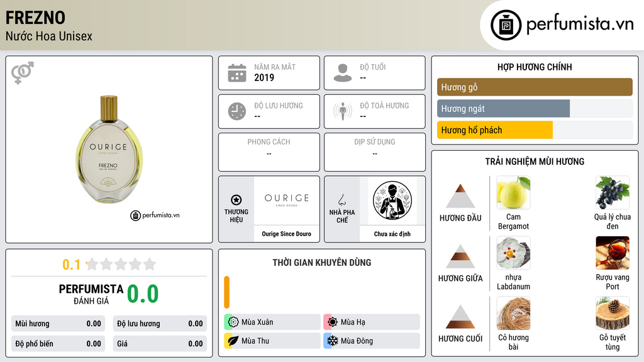644x362 pixels.
Task: Click the perfumista.vn watermark under the bottle
Action: 155,215
